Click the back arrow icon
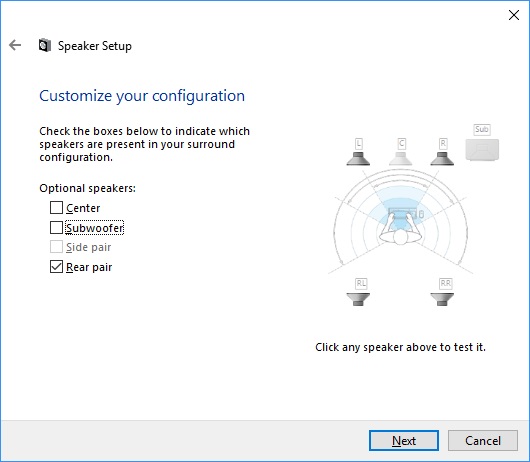The image size is (530, 462). [x=15, y=45]
